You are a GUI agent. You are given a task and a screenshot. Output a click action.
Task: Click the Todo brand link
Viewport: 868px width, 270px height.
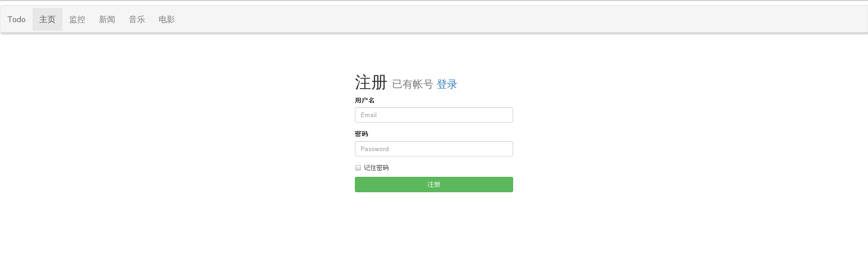tap(17, 19)
